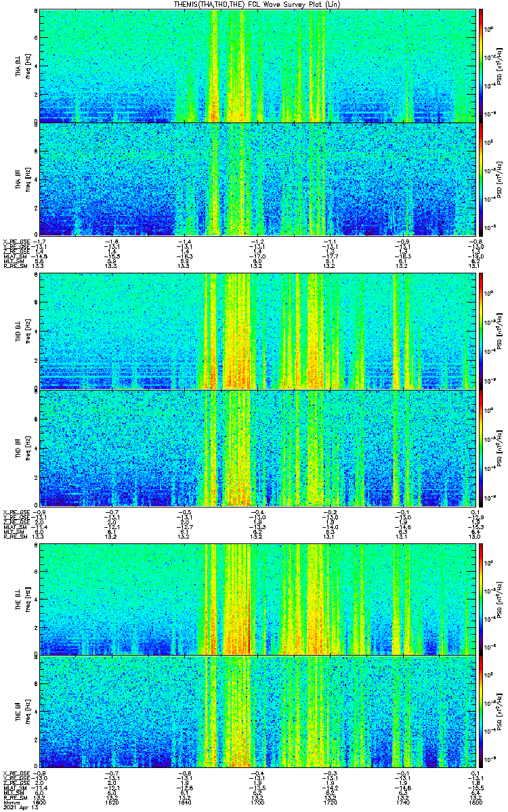Click the 1700 time tick label
Image resolution: width=508 pixels, height=812 pixels.
click(257, 803)
